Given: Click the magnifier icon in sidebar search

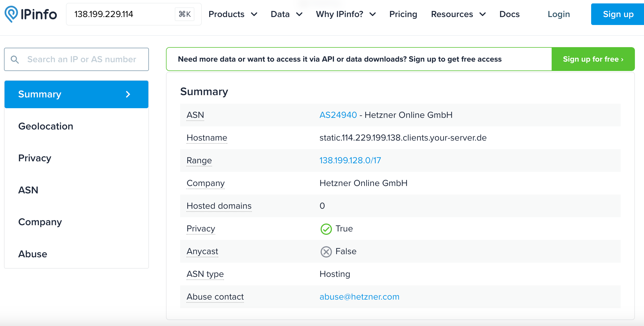Looking at the screenshot, I should [x=15, y=59].
